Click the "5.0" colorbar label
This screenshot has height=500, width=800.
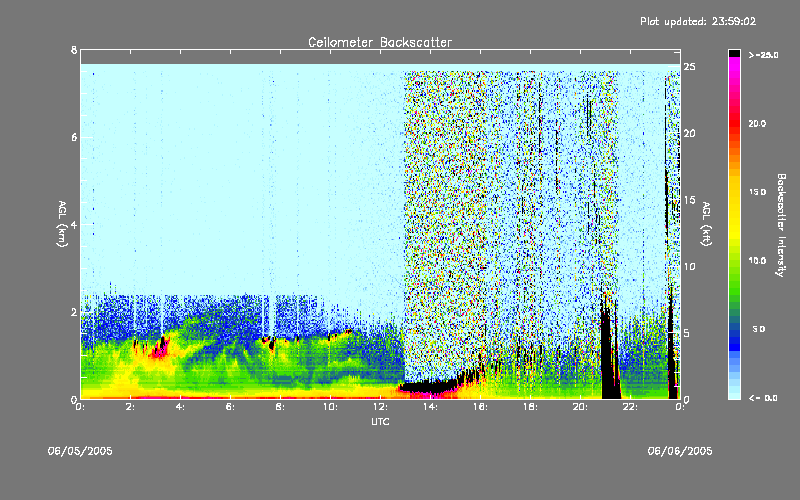click(x=759, y=329)
